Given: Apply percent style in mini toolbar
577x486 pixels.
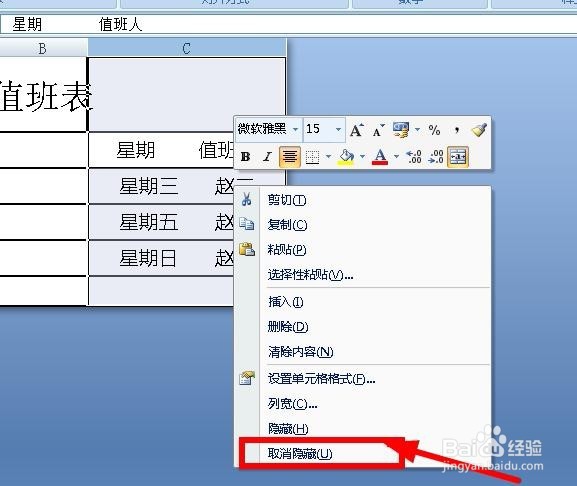Looking at the screenshot, I should click(x=434, y=130).
